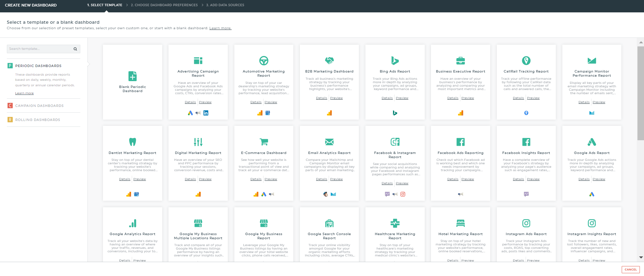The image size is (644, 276).
Task: Click the Advertising Campaign Report template icon
Action: (x=198, y=61)
